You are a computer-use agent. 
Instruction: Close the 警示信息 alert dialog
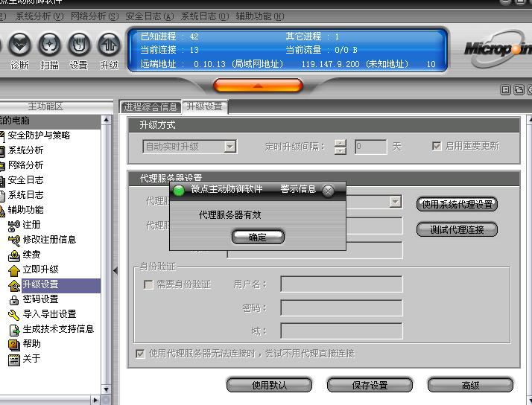[328, 191]
